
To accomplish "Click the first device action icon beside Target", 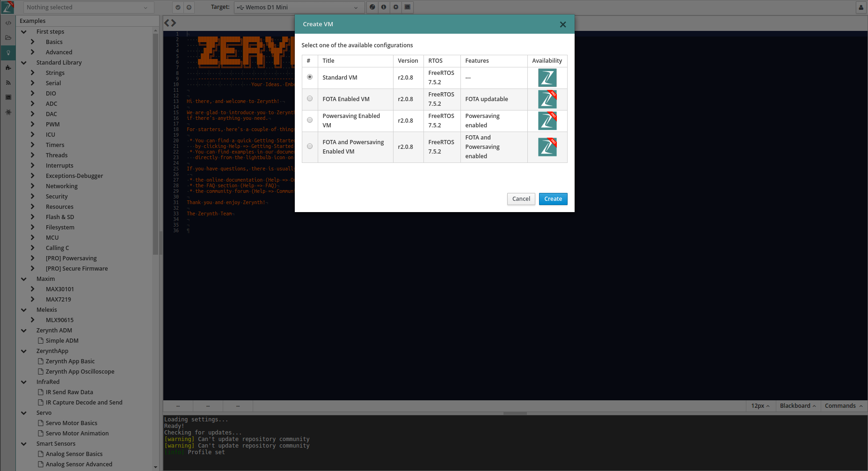I will pos(372,7).
